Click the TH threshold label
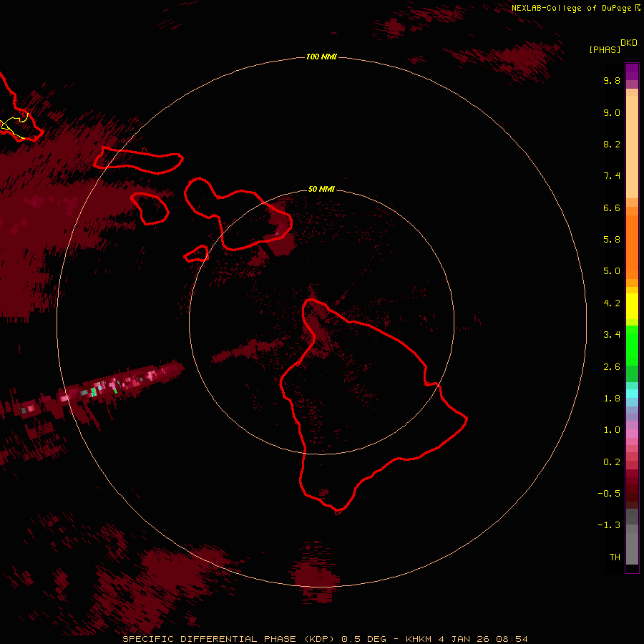This screenshot has width=644, height=644. 615,557
